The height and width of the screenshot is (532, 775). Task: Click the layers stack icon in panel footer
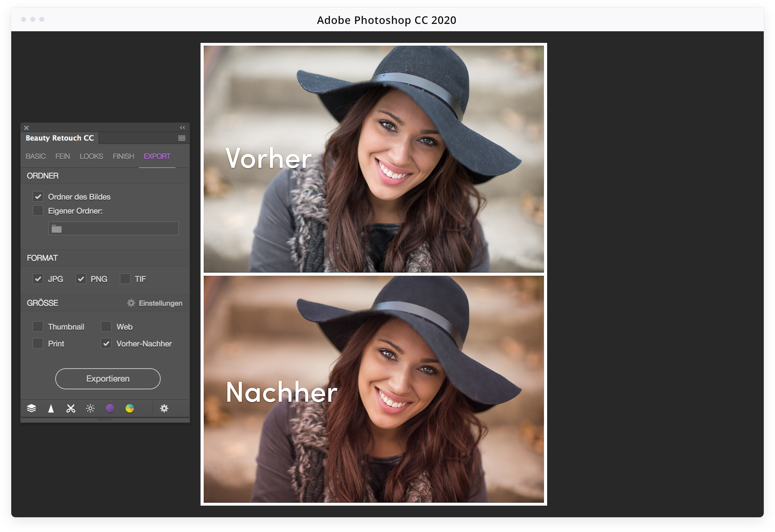[31, 408]
